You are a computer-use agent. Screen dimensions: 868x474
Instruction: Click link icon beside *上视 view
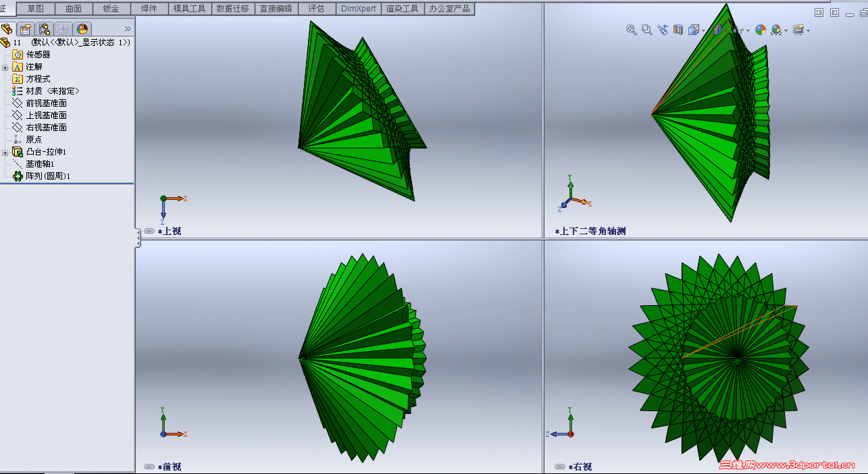(x=149, y=231)
